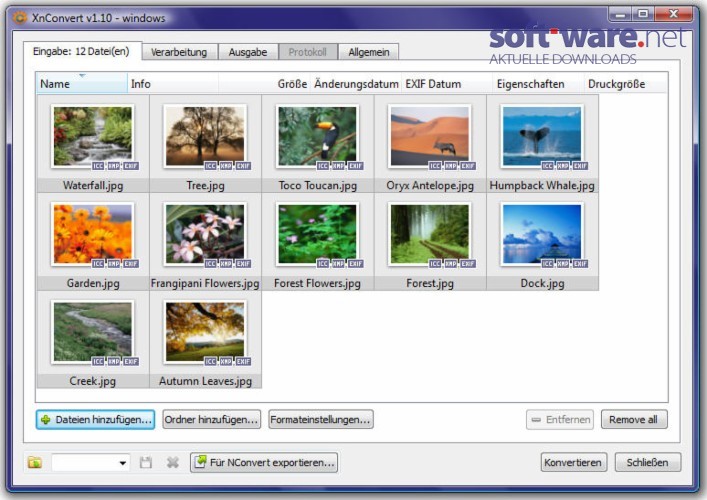
Task: Click the EXIF badge on Forest.jpg
Action: (468, 264)
